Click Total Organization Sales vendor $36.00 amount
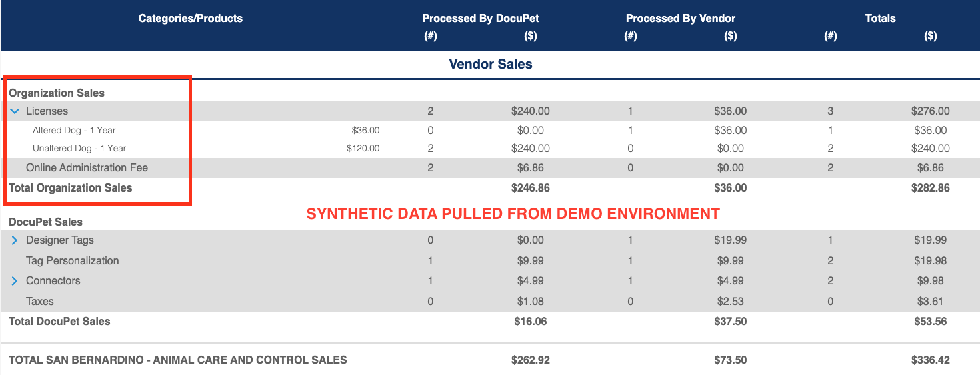The image size is (980, 375). [731, 188]
